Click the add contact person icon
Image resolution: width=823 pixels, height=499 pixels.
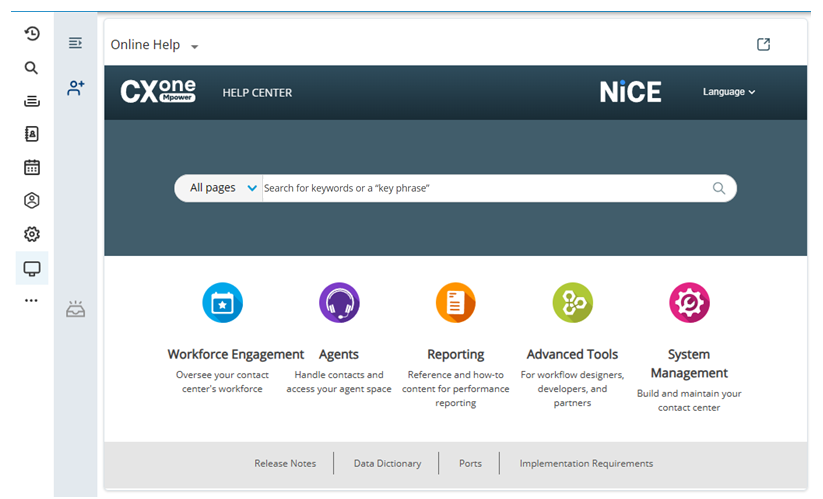point(76,88)
